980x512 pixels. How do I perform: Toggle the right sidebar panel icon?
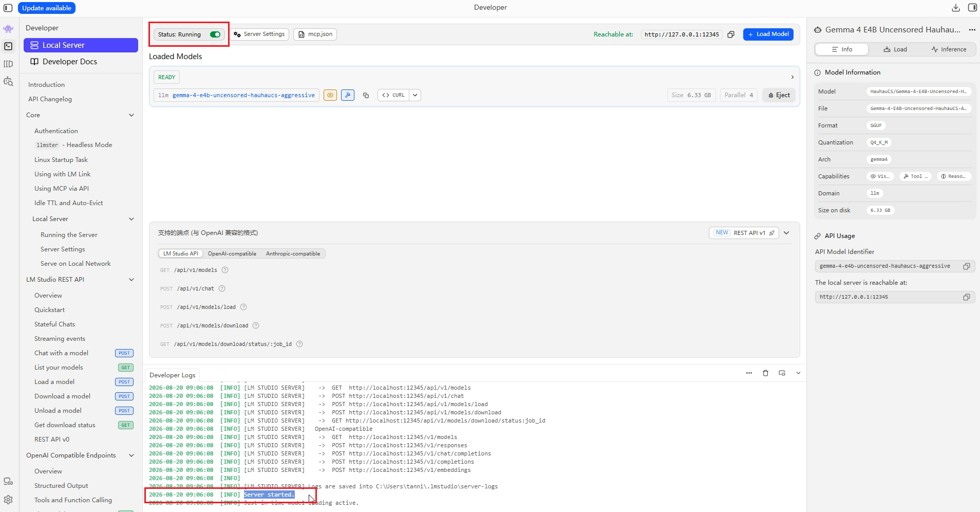pyautogui.click(x=972, y=8)
